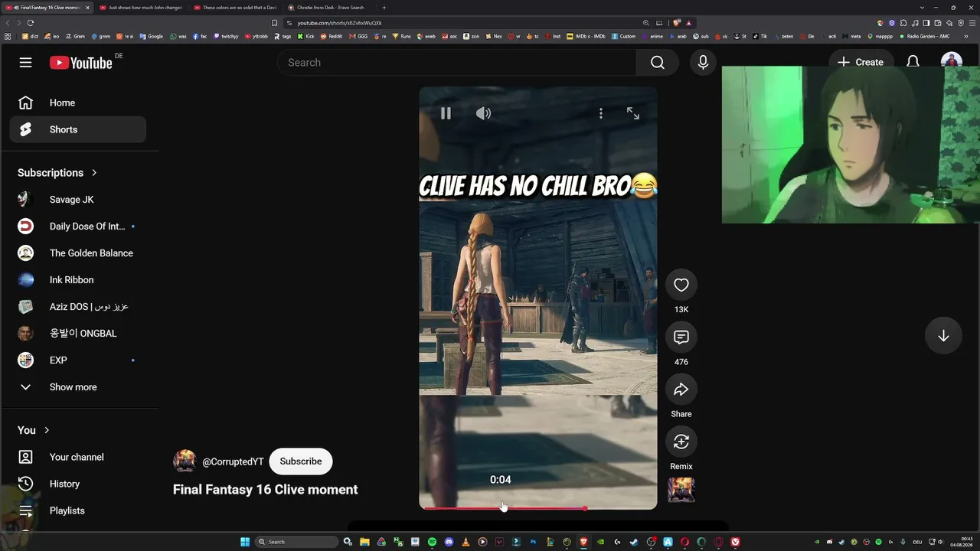Click the browser address bar URL
The width and height of the screenshot is (980, 551).
pyautogui.click(x=339, y=23)
